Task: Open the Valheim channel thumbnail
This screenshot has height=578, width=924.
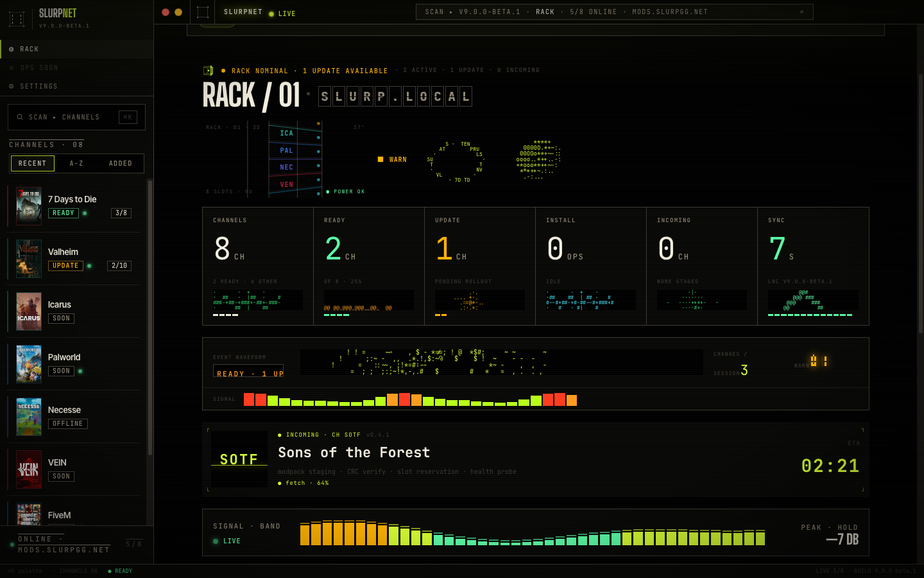Action: pyautogui.click(x=29, y=259)
